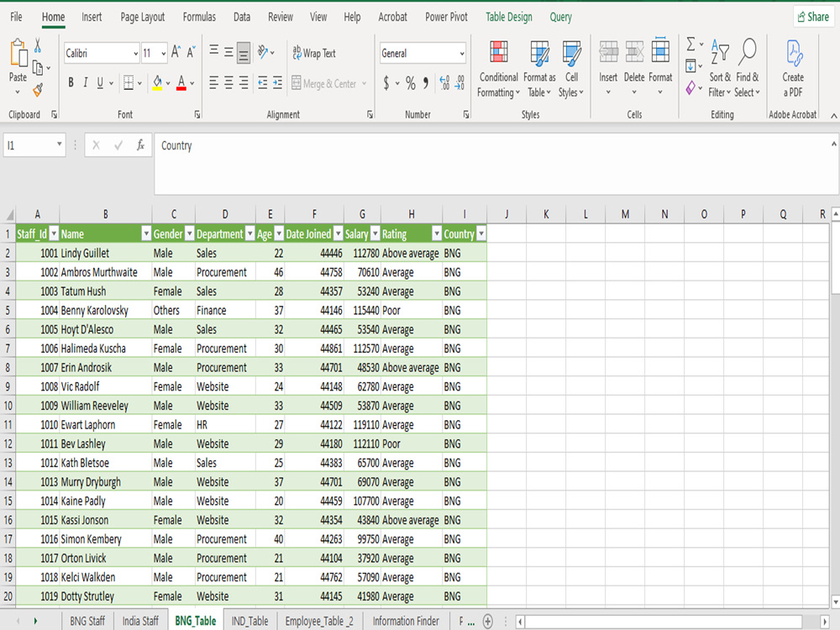The image size is (840, 630).
Task: Toggle Italic formatting
Action: (85, 82)
